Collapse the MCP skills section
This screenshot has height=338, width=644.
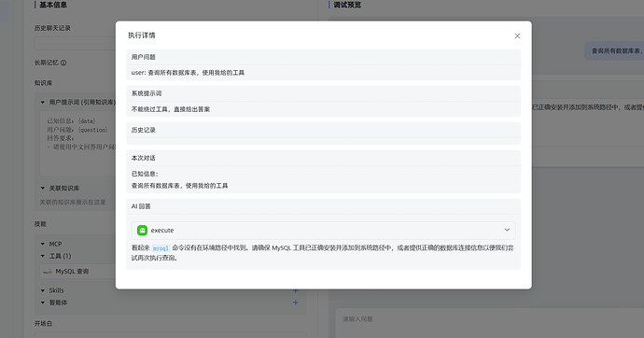pos(43,244)
